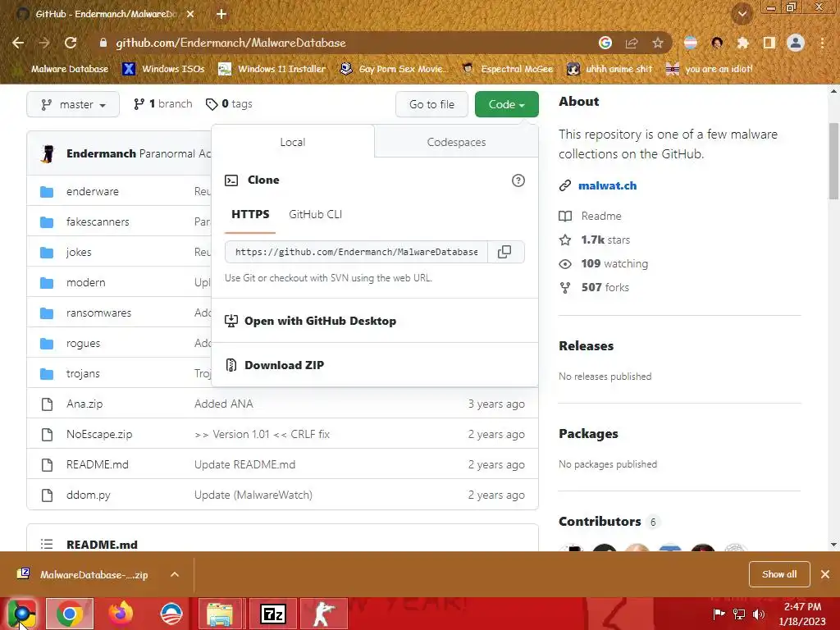Viewport: 840px width, 630px height.
Task: Open the Windows ISOs bookmark
Action: (x=163, y=69)
